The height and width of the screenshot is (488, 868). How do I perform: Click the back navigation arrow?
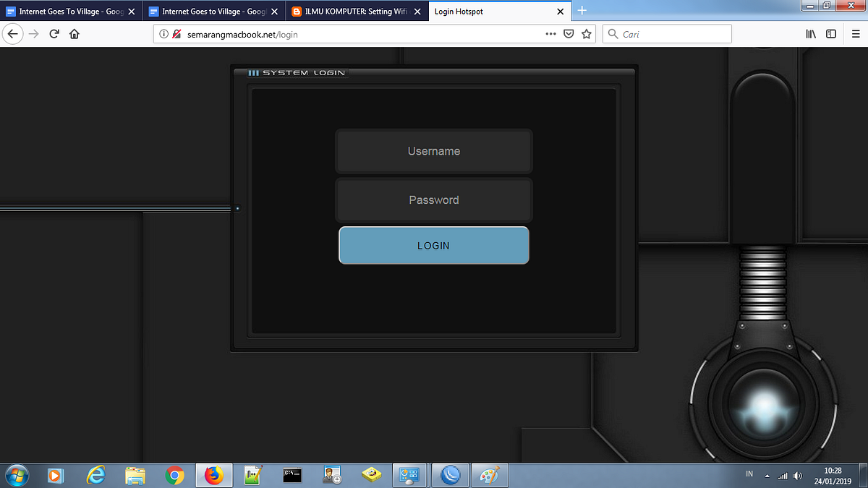(x=12, y=33)
